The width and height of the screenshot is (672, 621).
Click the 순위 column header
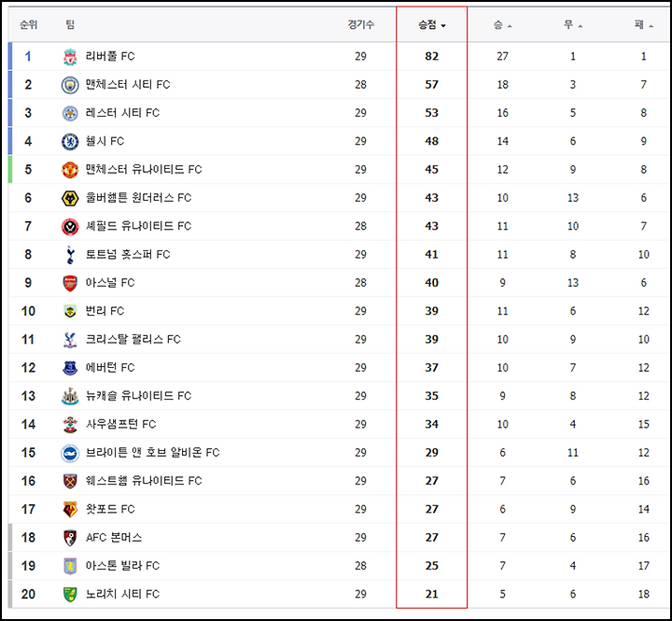(x=28, y=24)
